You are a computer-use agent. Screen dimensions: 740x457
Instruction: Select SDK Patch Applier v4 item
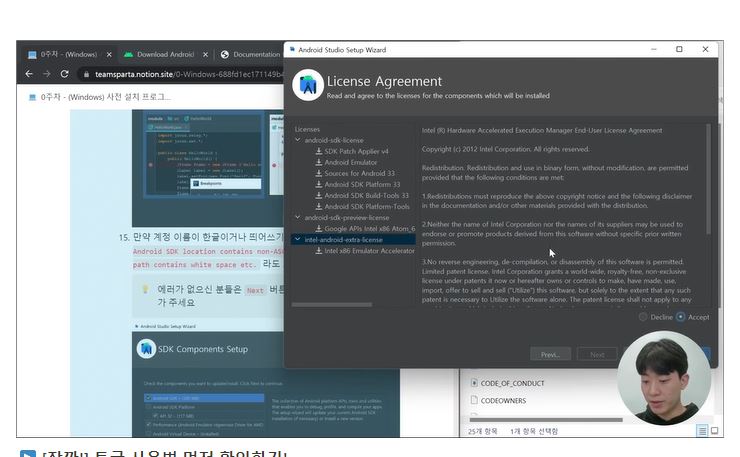[x=356, y=151]
